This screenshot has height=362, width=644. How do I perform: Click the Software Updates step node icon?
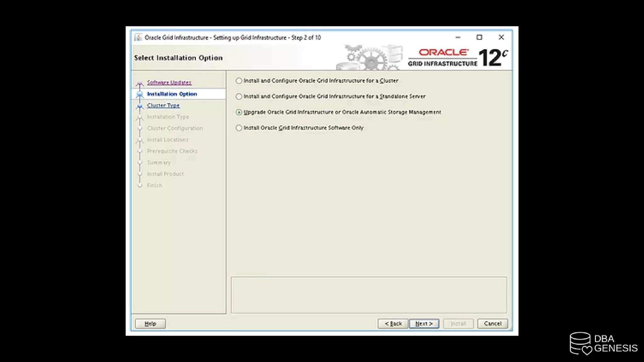140,84
